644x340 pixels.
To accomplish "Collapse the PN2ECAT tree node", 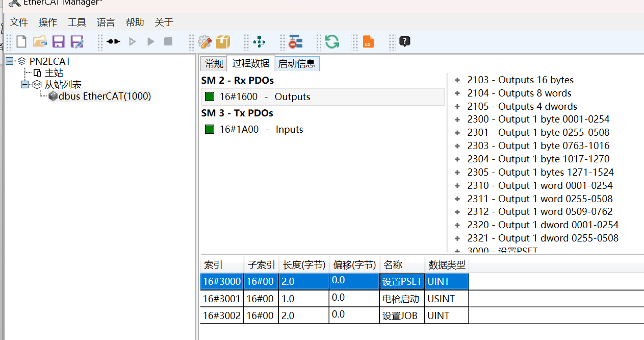I will (10, 61).
